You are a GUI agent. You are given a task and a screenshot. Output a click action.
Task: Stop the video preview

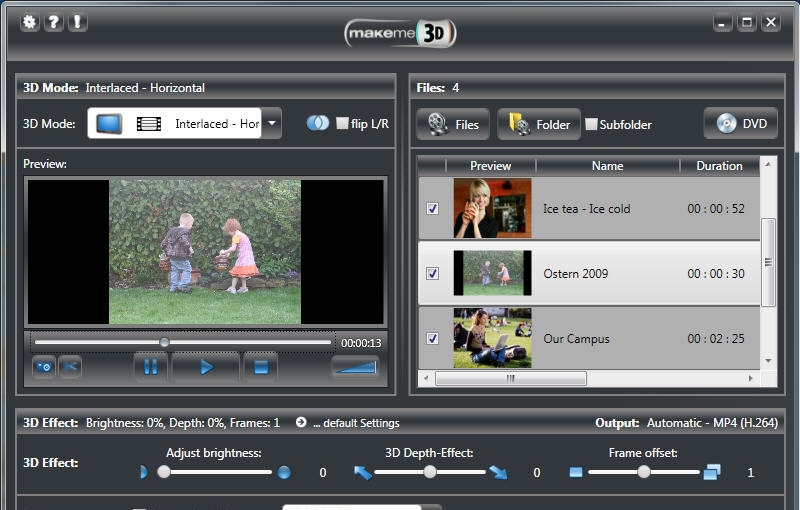coord(260,367)
